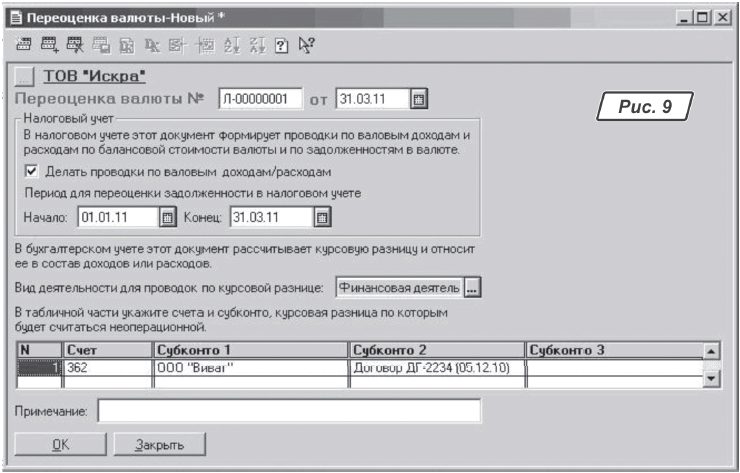The image size is (740, 473).
Task: Select the cell with account 362
Action: [105, 367]
